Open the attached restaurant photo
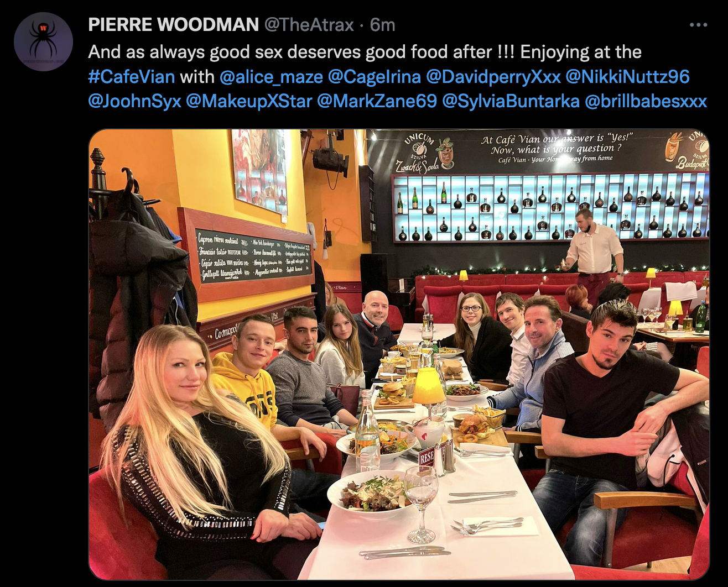The image size is (728, 587). click(x=399, y=354)
